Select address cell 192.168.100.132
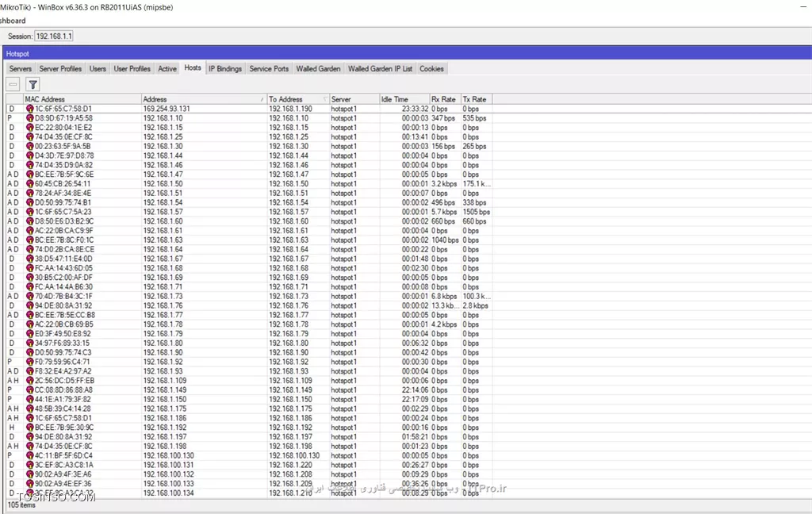 pos(168,474)
